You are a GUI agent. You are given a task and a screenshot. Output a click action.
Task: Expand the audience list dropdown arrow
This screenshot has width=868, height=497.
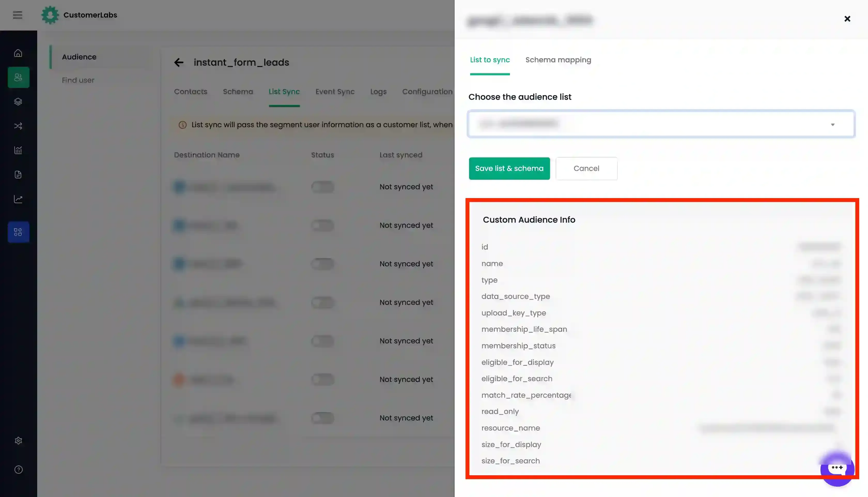click(x=833, y=125)
